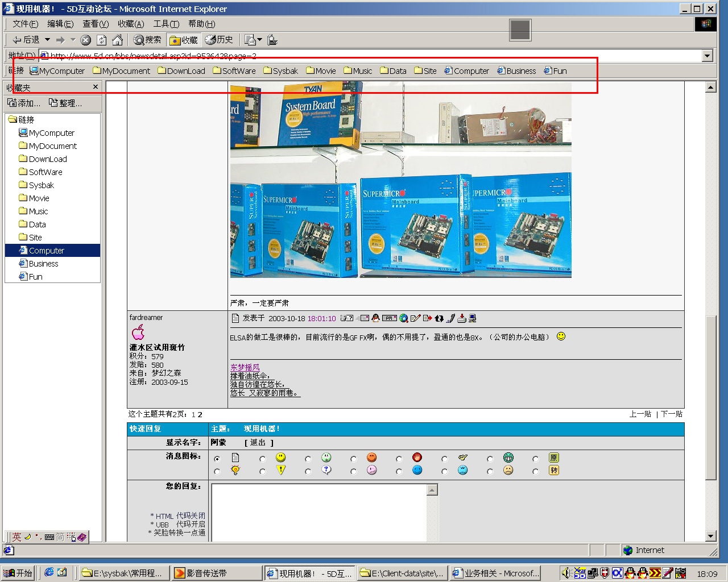Image resolution: width=728 pixels, height=582 pixels.
Task: Open Forward button history dropdown arrow
Action: click(x=73, y=40)
